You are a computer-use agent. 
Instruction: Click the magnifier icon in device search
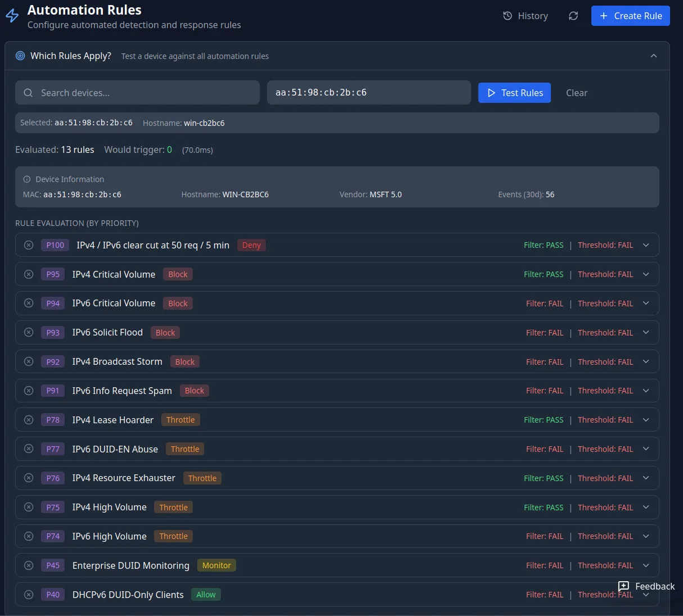28,93
